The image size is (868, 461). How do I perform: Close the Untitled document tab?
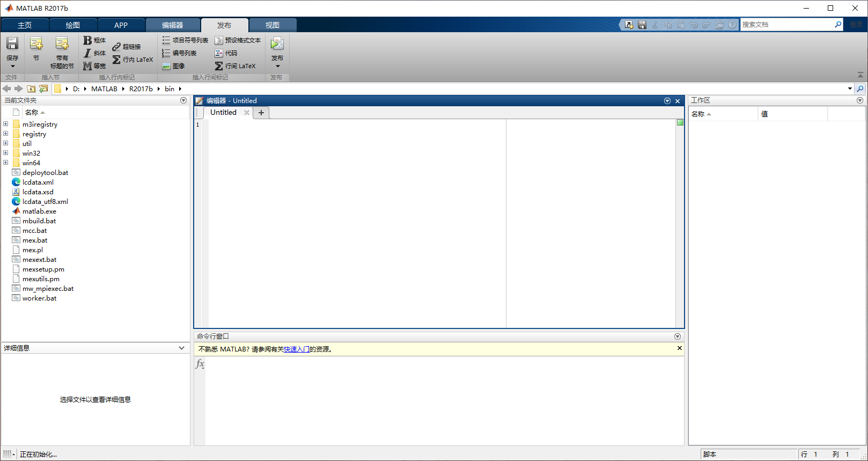(x=247, y=113)
